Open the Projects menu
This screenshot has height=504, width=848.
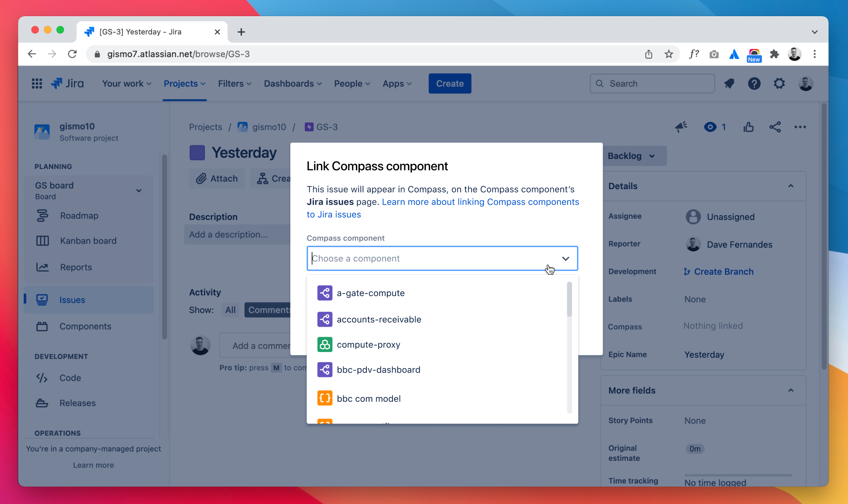[x=185, y=83]
